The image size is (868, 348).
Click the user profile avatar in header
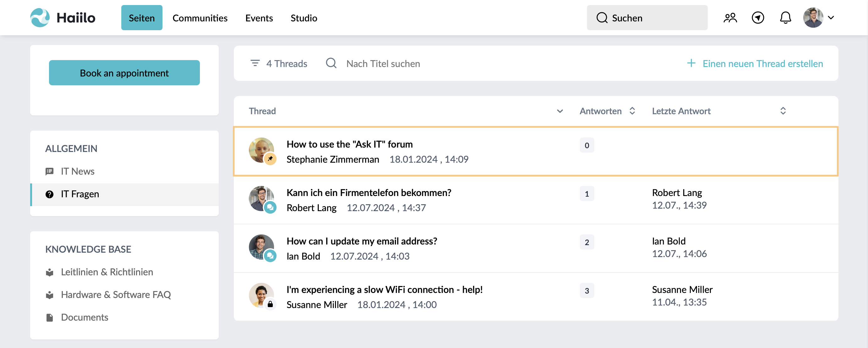[x=813, y=18]
